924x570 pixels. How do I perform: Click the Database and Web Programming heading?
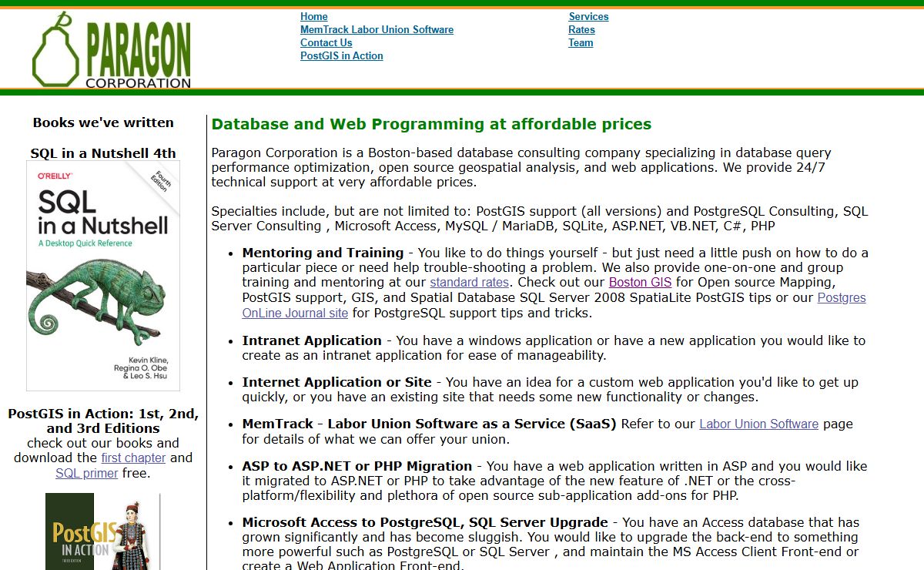click(x=431, y=124)
